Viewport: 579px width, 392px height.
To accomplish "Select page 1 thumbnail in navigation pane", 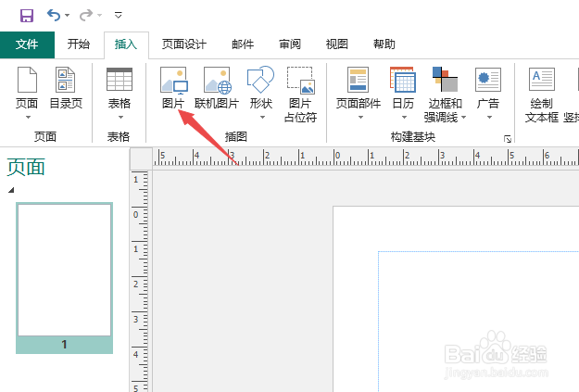I will 64,278.
